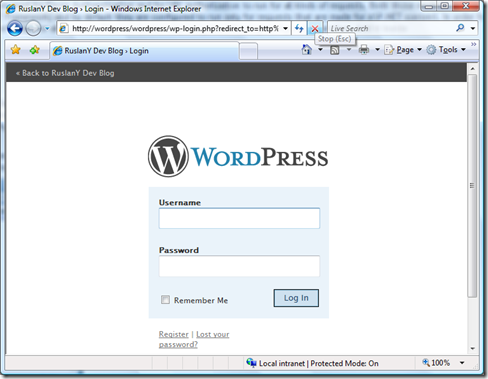Open the search provider options dropdown

click(473, 29)
